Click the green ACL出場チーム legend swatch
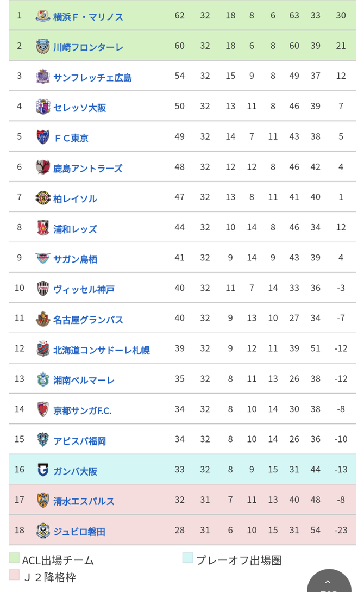The height and width of the screenshot is (592, 364). (14, 558)
